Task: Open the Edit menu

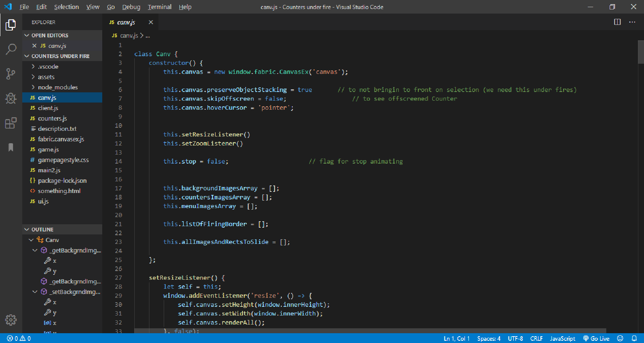Action: (x=41, y=7)
